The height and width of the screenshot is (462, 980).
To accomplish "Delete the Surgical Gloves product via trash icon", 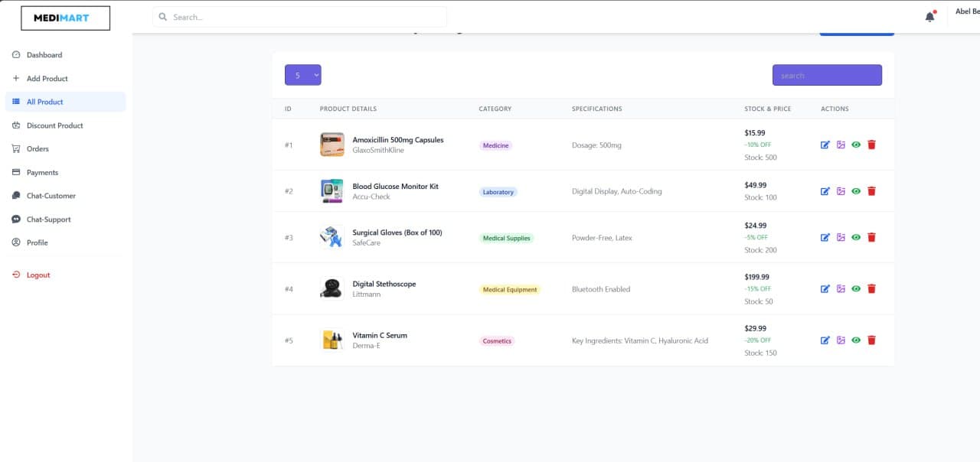I will (x=871, y=237).
